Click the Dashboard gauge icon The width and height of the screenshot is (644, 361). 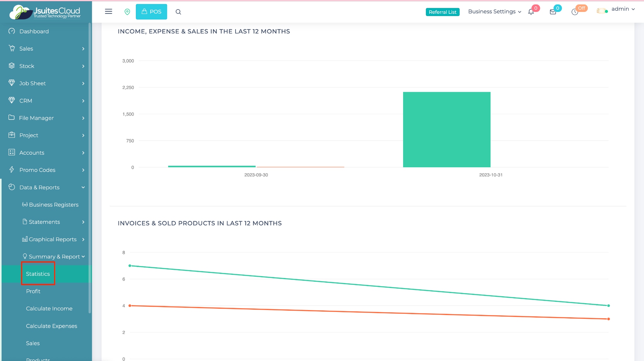[x=12, y=31]
